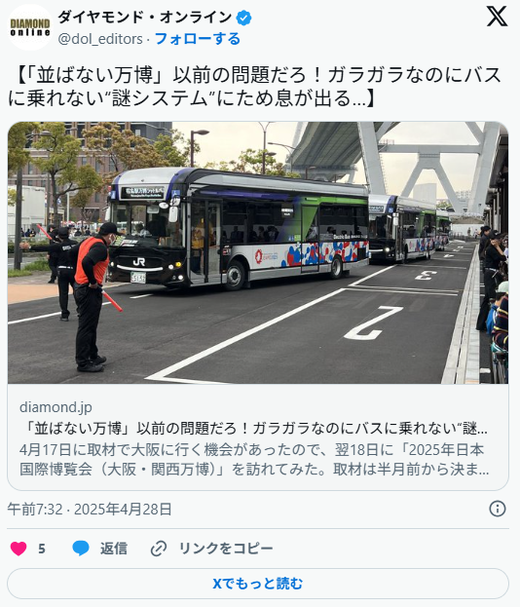Image resolution: width=520 pixels, height=607 pixels.
Task: Click the ダイヤモンド・オンライン account name
Action: pos(144,17)
